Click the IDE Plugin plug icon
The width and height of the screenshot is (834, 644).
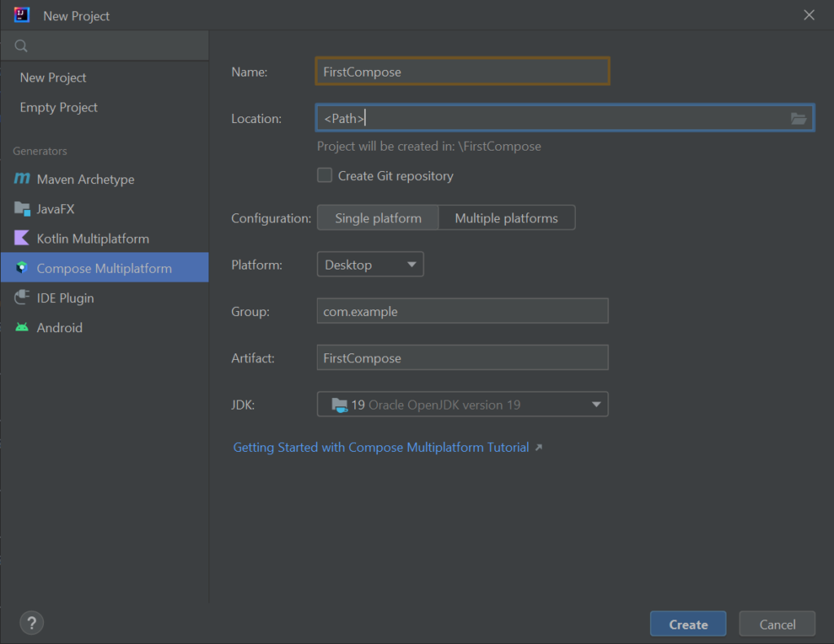point(22,297)
